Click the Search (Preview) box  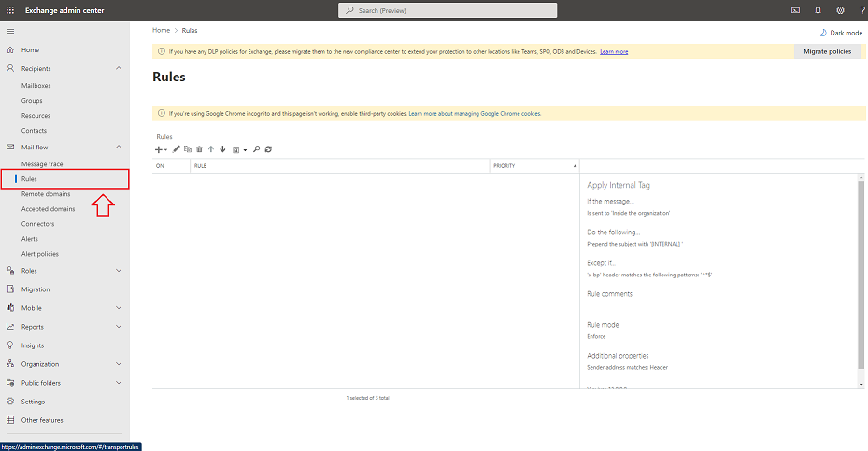coord(448,10)
